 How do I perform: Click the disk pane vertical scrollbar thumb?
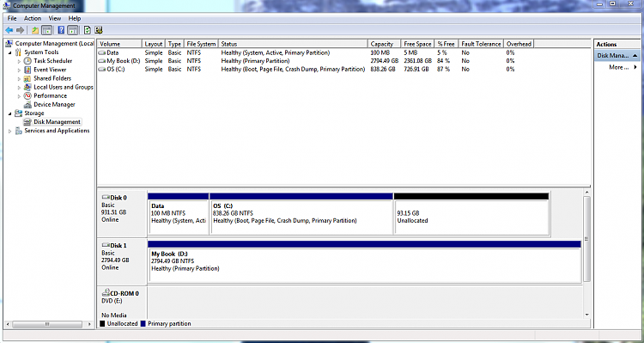tap(586, 239)
